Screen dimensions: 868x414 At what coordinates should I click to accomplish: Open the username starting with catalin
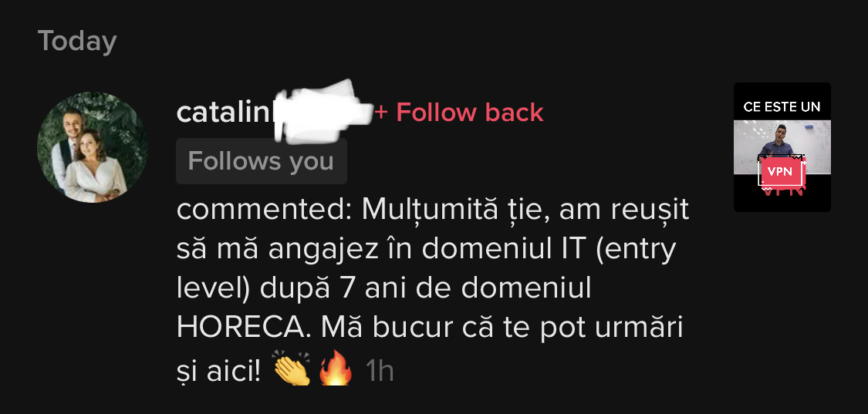coord(272,113)
